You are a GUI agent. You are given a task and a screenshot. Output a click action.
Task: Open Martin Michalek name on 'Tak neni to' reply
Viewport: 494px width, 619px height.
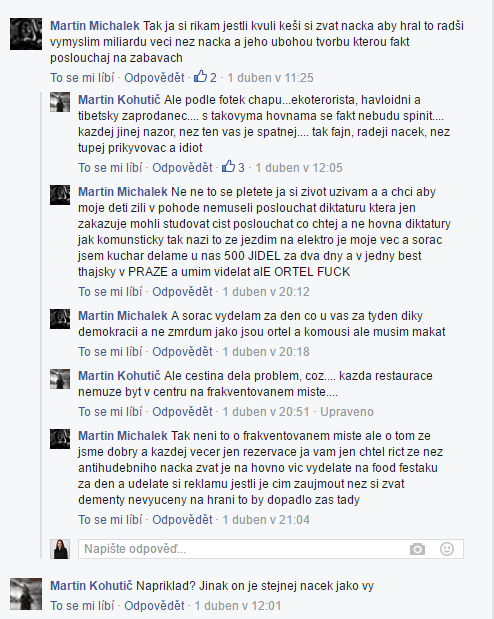coord(123,436)
